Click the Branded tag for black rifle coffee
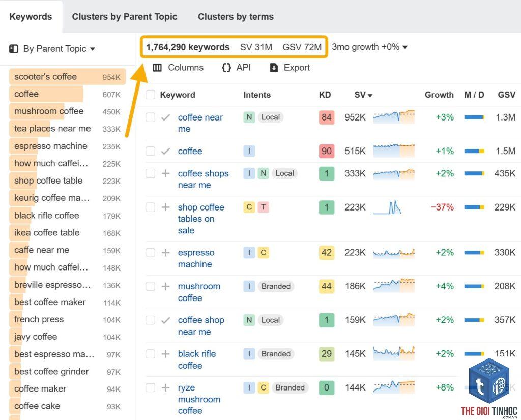521x420 pixels. pos(276,354)
